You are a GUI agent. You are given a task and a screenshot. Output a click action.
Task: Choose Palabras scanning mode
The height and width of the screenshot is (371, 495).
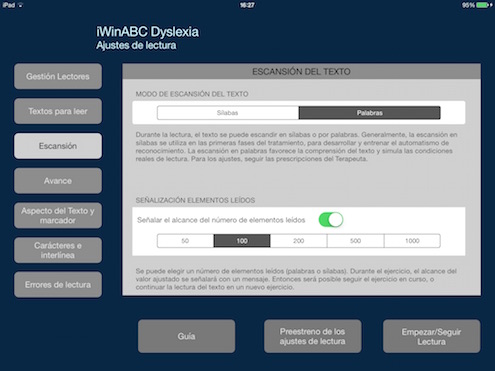tap(369, 113)
